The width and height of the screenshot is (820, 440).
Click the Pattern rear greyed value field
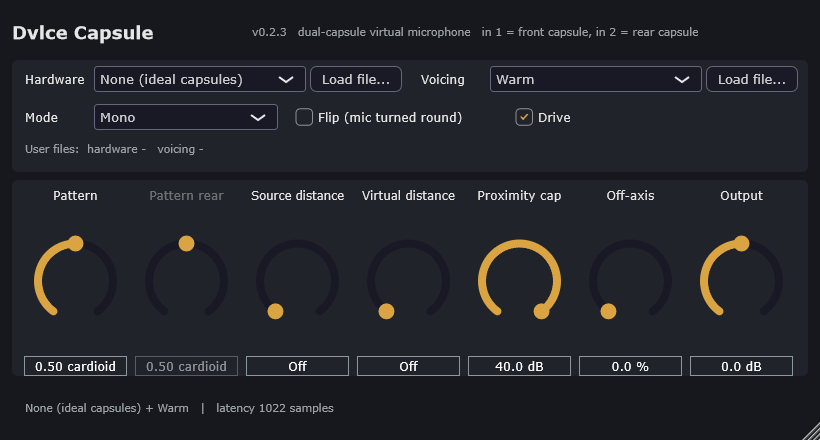pos(186,366)
